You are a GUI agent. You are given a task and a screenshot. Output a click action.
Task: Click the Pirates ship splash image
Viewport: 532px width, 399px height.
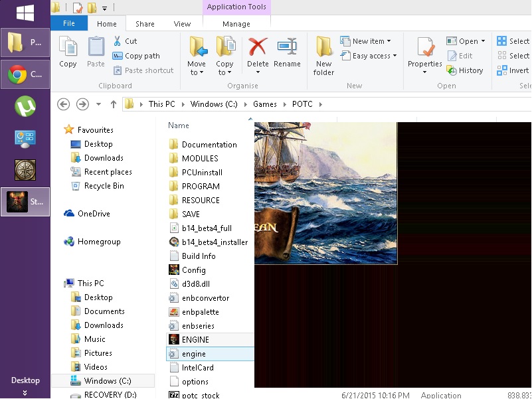click(x=325, y=193)
